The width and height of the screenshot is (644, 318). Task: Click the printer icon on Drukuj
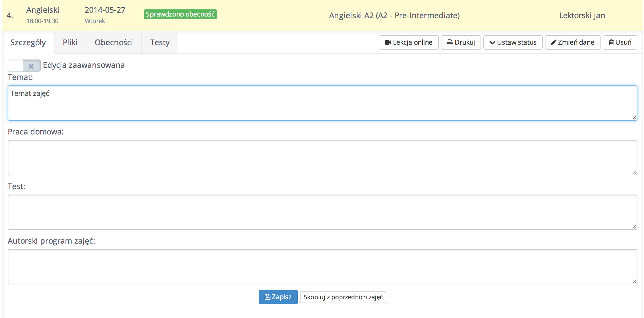(x=450, y=42)
